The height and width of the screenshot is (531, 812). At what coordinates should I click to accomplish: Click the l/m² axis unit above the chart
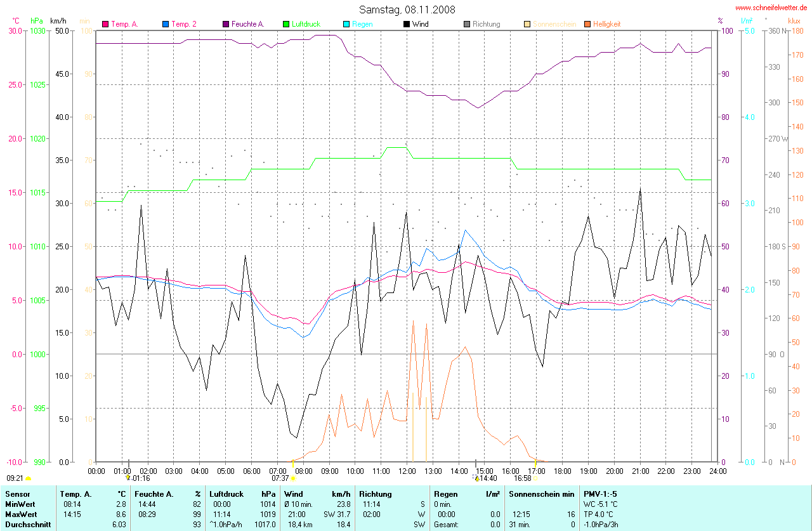747,21
